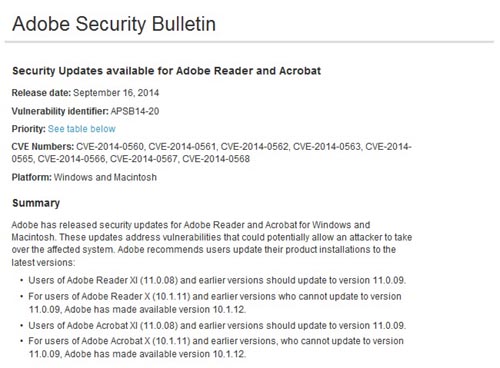The height and width of the screenshot is (368, 500).
Task: Click the Summary section heading
Action: pyautogui.click(x=36, y=203)
